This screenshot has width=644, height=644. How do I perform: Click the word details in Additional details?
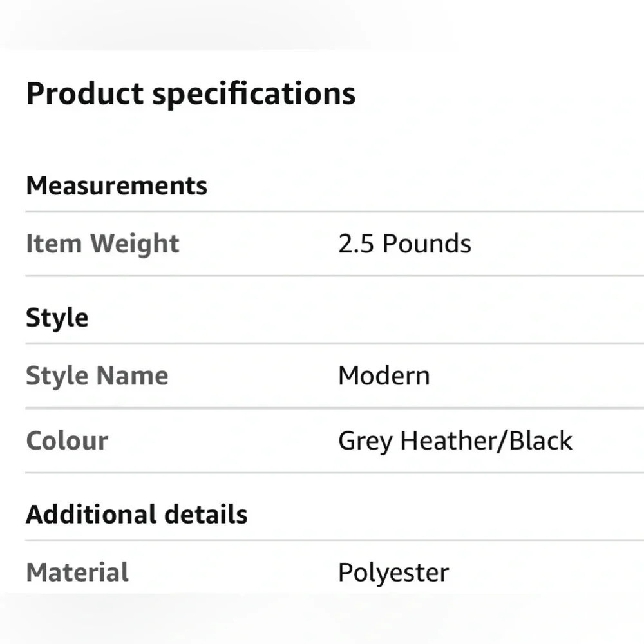[206, 515]
